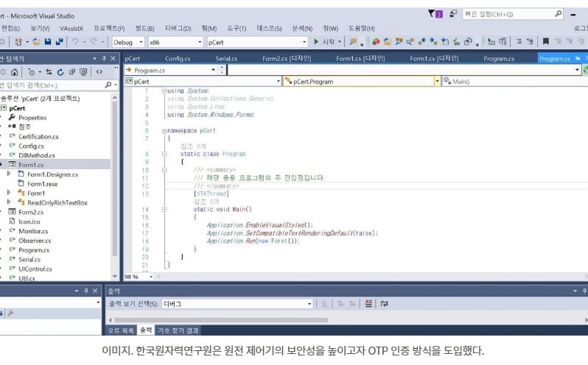Clear all output with the clear icon
Screen dimensions: 588x365
tap(368, 304)
